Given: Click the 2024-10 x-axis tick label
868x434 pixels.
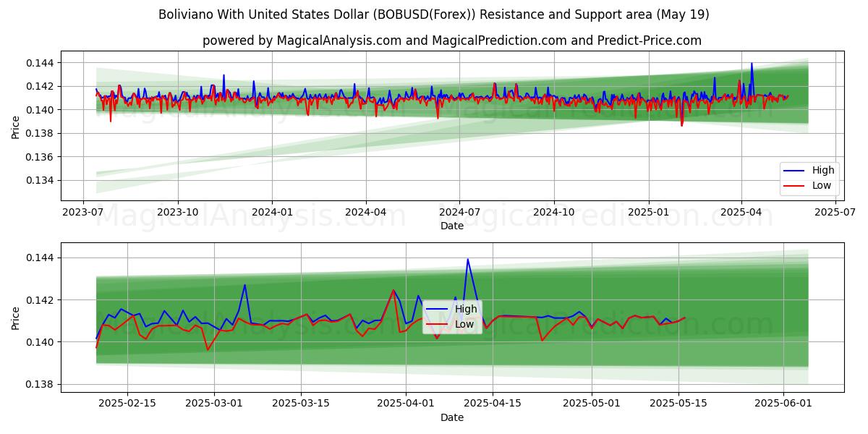Looking at the screenshot, I should (554, 212).
